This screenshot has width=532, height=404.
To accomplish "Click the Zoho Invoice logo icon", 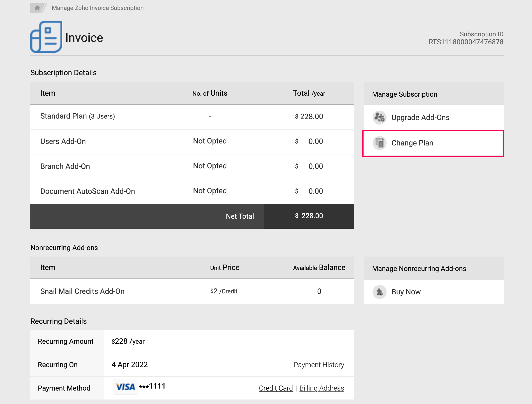I will pyautogui.click(x=46, y=37).
